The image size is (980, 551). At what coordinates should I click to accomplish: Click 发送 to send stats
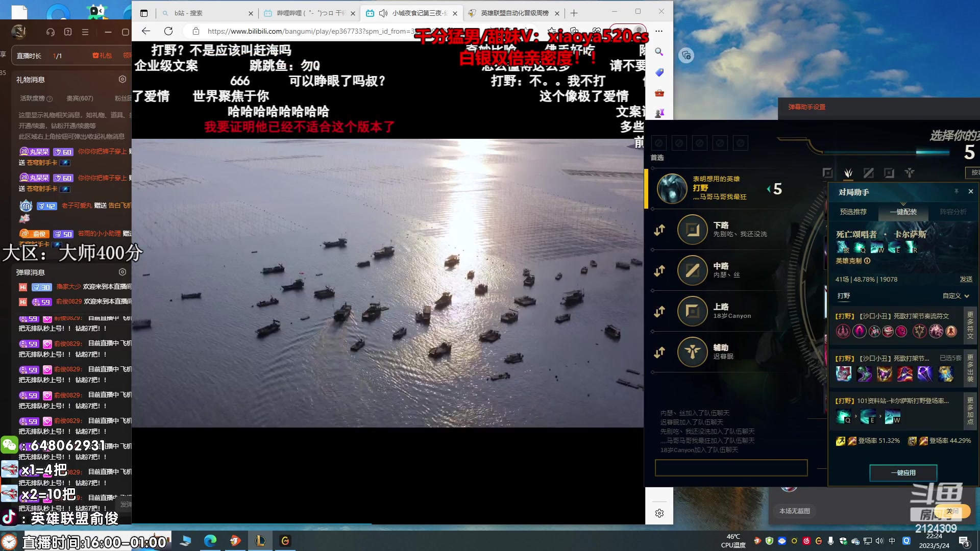[x=966, y=279]
